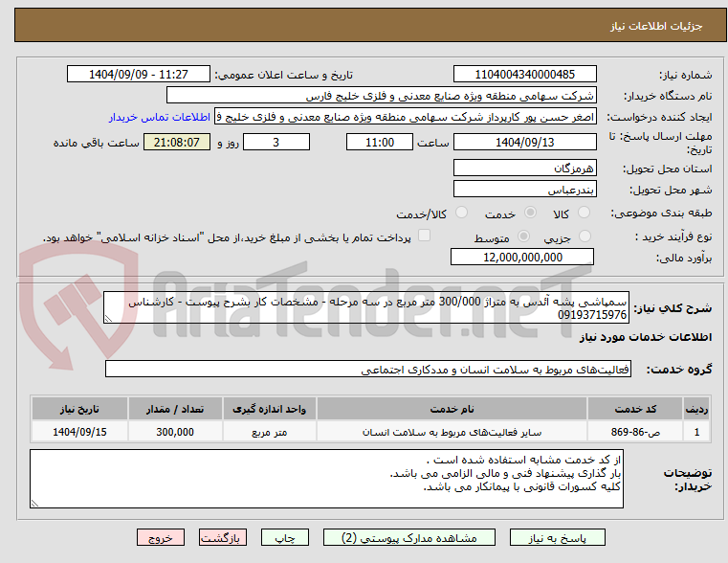Click financial estimate field 12,000,000,000
Image resolution: width=728 pixels, height=563 pixels.
(522, 257)
